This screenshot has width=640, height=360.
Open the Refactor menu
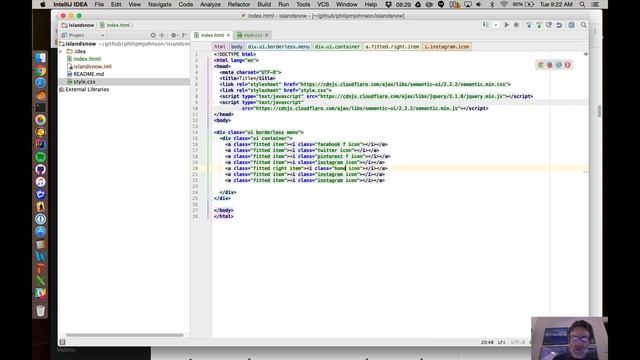click(x=239, y=4)
